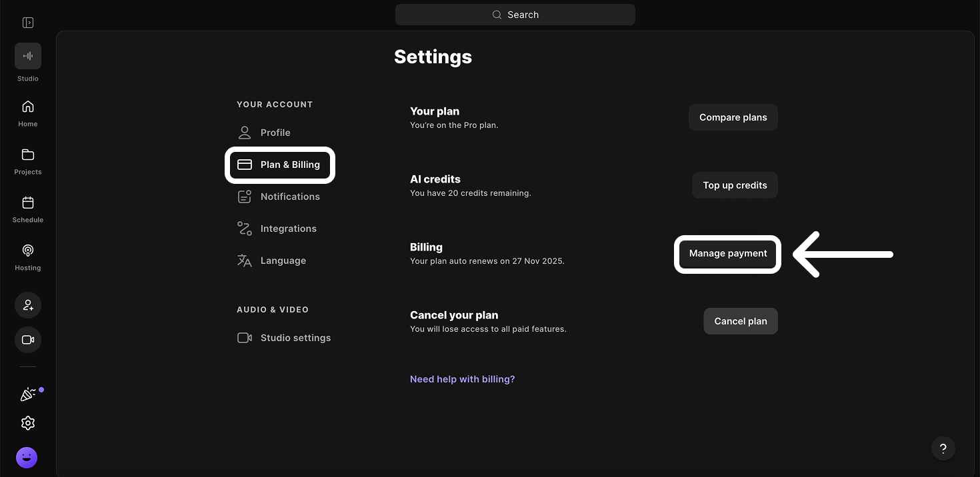Click the Compare plans button
The width and height of the screenshot is (980, 477).
(733, 117)
